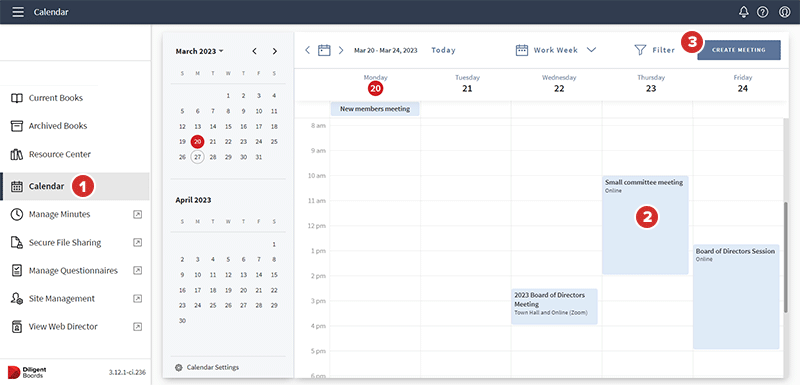
Task: Open the Small committee meeting event
Action: [645, 225]
